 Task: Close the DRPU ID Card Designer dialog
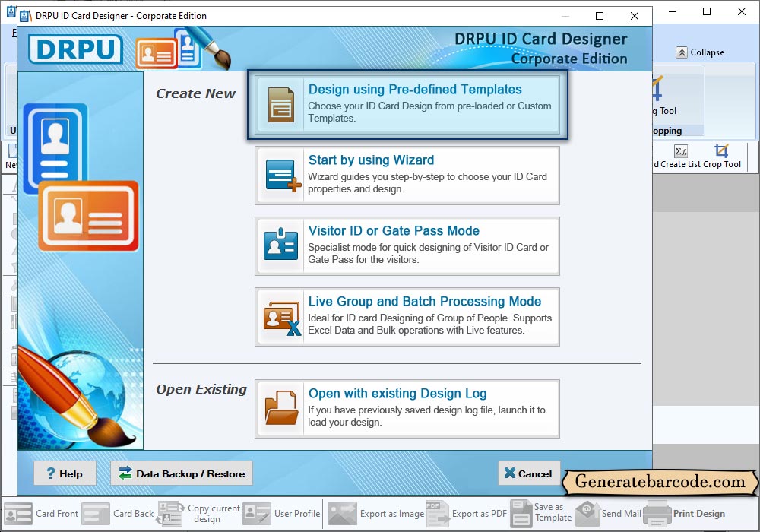pyautogui.click(x=635, y=16)
